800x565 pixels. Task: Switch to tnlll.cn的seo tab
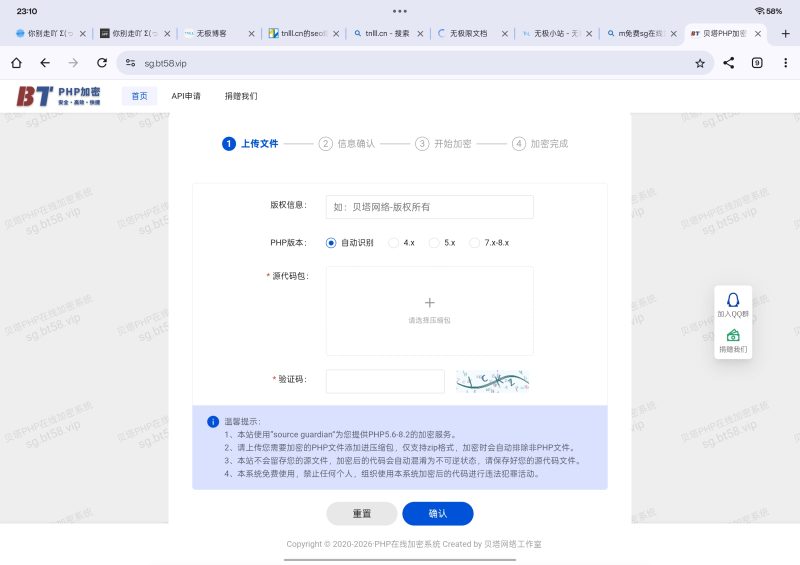click(x=297, y=34)
